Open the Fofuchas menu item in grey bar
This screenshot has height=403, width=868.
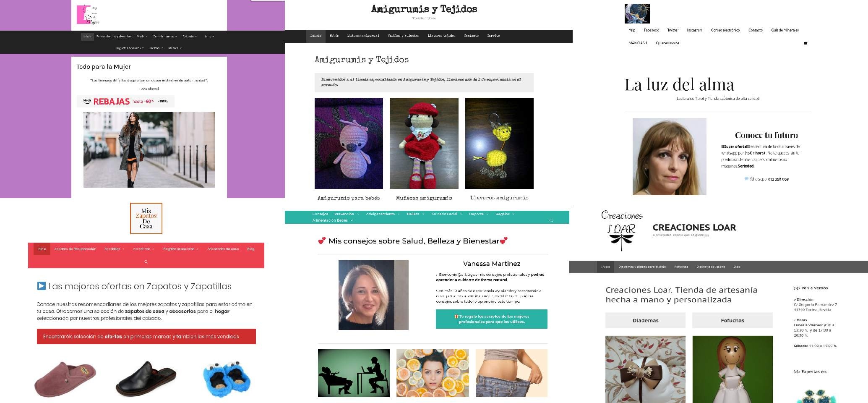point(681,267)
